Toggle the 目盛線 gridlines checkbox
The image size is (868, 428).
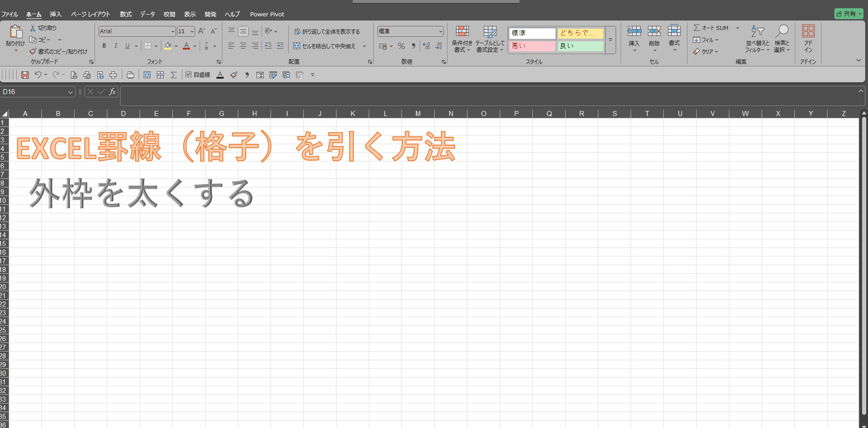(188, 75)
